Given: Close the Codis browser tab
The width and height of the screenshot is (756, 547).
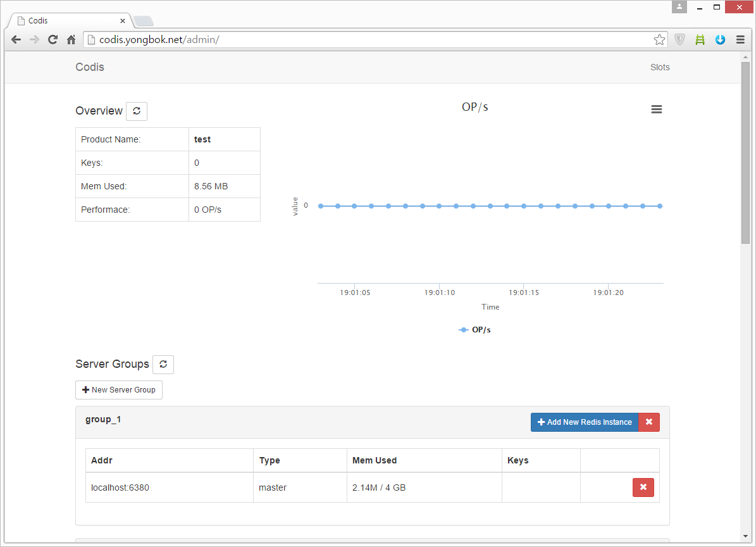Looking at the screenshot, I should (123, 21).
